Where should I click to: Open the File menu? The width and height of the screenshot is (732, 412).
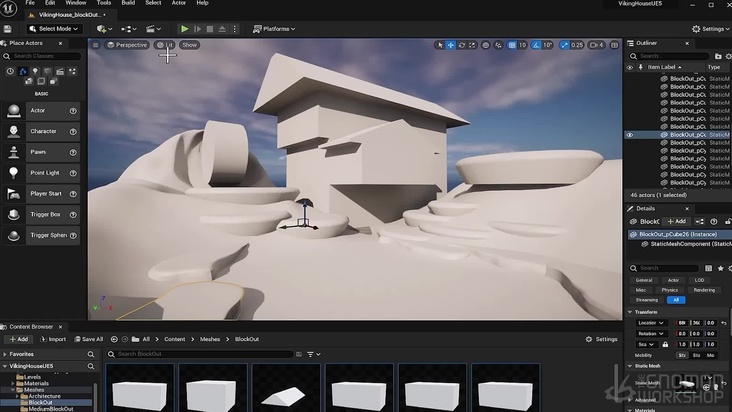(x=30, y=3)
